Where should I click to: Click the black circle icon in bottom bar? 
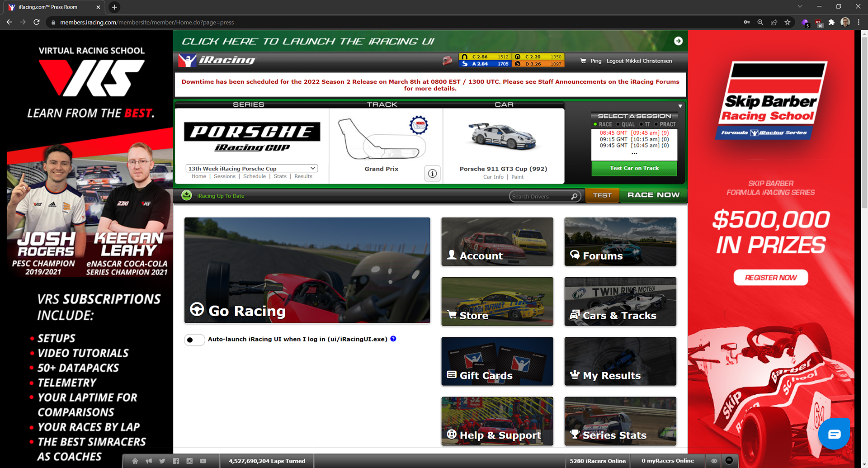pyautogui.click(x=729, y=460)
